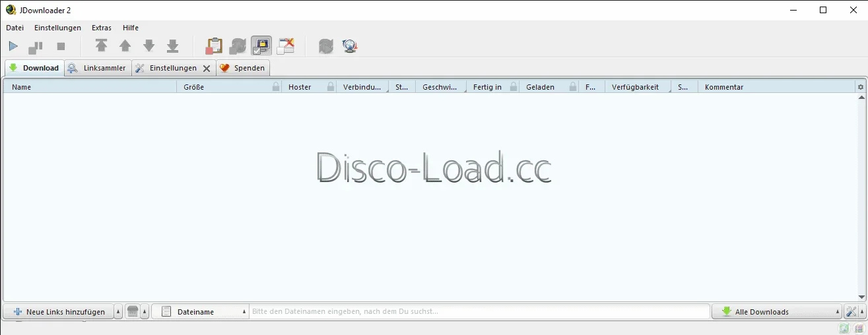The width and height of the screenshot is (868, 335).
Task: Click the scrollbar down arrow in table
Action: pyautogui.click(x=861, y=297)
